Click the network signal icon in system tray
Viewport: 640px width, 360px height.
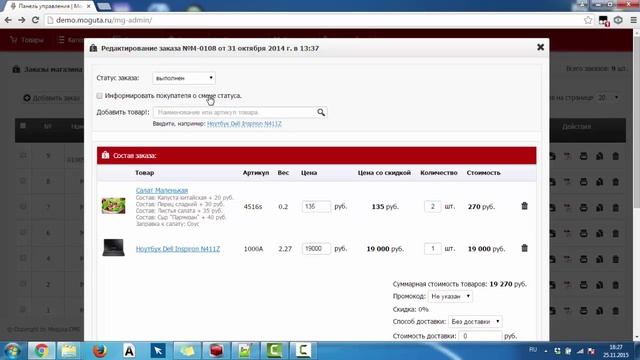pyautogui.click(x=580, y=351)
